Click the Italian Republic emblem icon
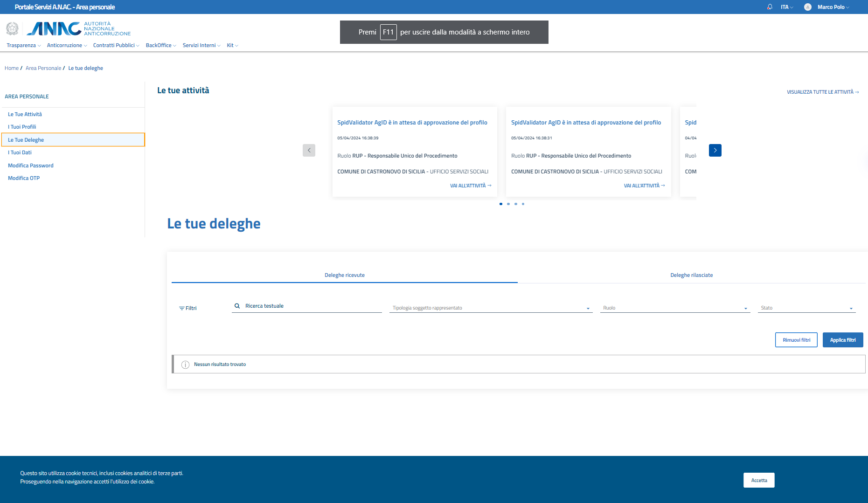 click(x=12, y=29)
